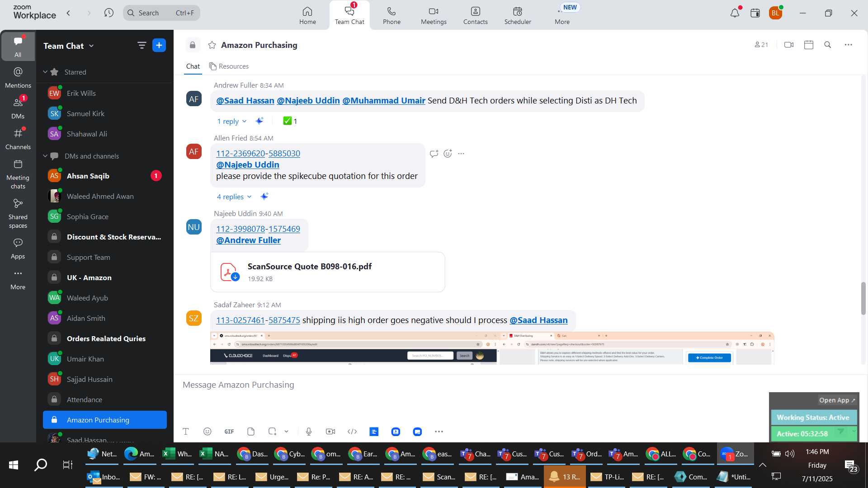868x488 pixels.
Task: Click the notifications bell icon
Action: (735, 13)
